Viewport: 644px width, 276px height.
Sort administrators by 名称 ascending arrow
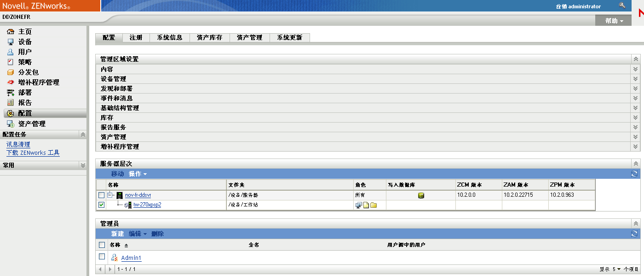126,246
